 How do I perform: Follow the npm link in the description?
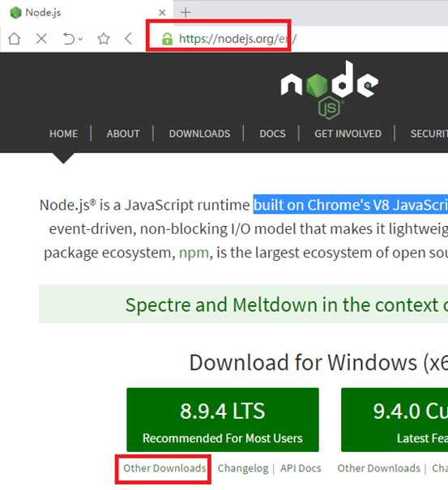coord(194,253)
